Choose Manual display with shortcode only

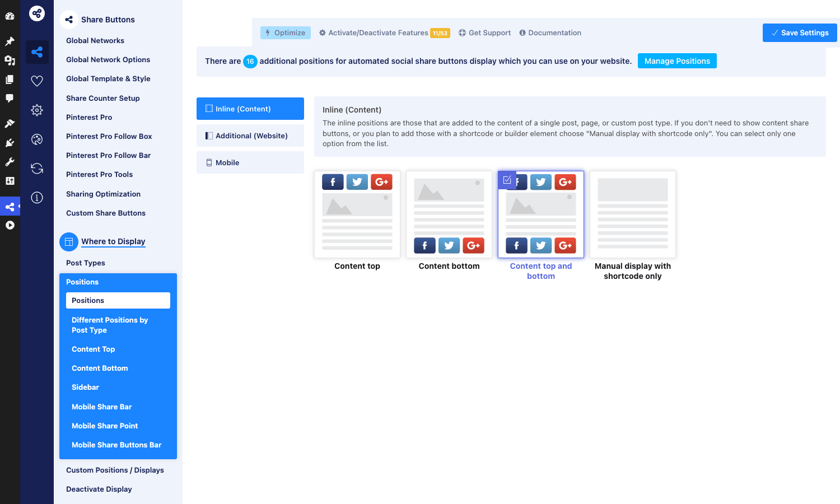633,214
